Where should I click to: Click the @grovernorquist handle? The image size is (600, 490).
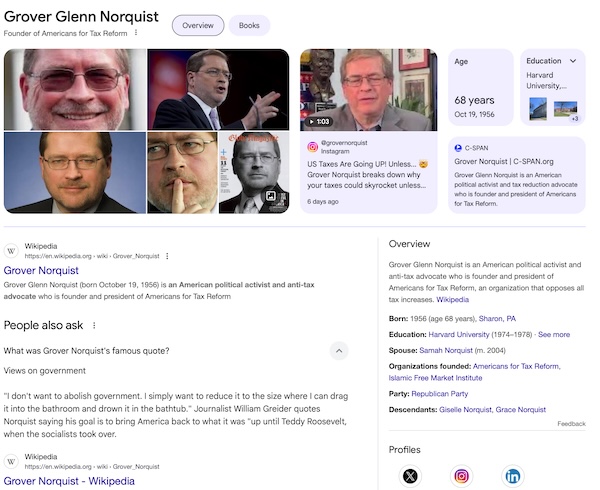(344, 143)
